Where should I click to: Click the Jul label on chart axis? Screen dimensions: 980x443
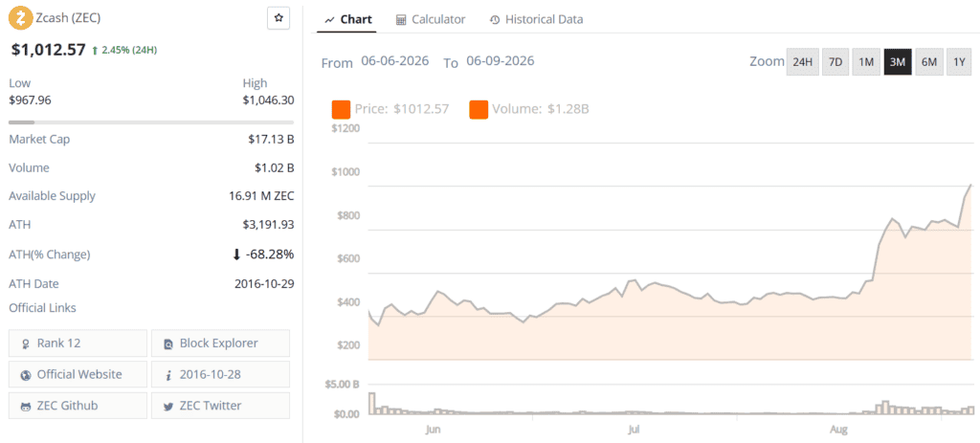(x=634, y=430)
